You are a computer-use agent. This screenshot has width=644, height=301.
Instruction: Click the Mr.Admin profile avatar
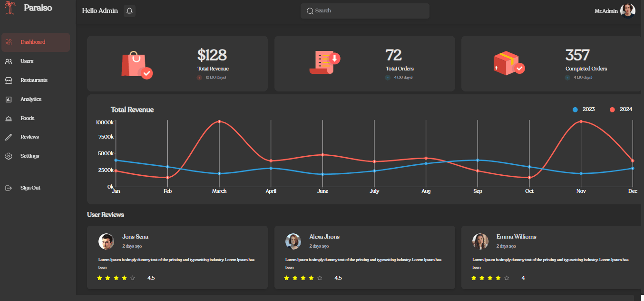pyautogui.click(x=628, y=10)
